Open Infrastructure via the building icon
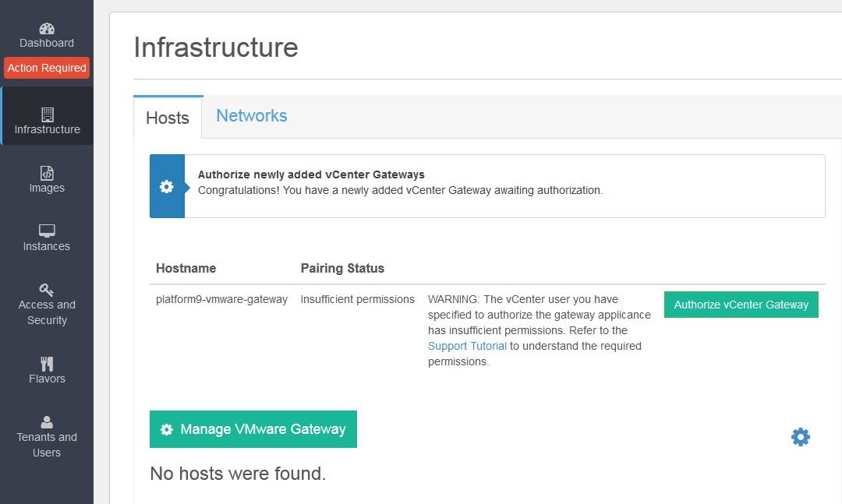This screenshot has height=504, width=842. (47, 114)
